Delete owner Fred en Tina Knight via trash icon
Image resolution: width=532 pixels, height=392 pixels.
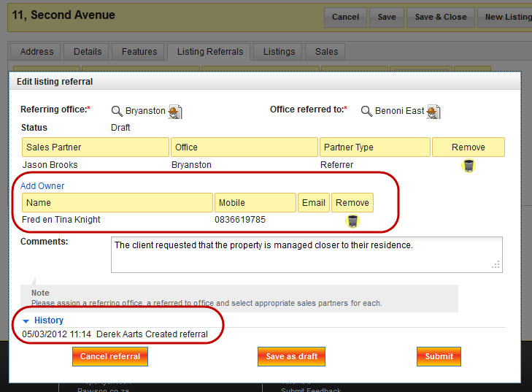tap(352, 220)
